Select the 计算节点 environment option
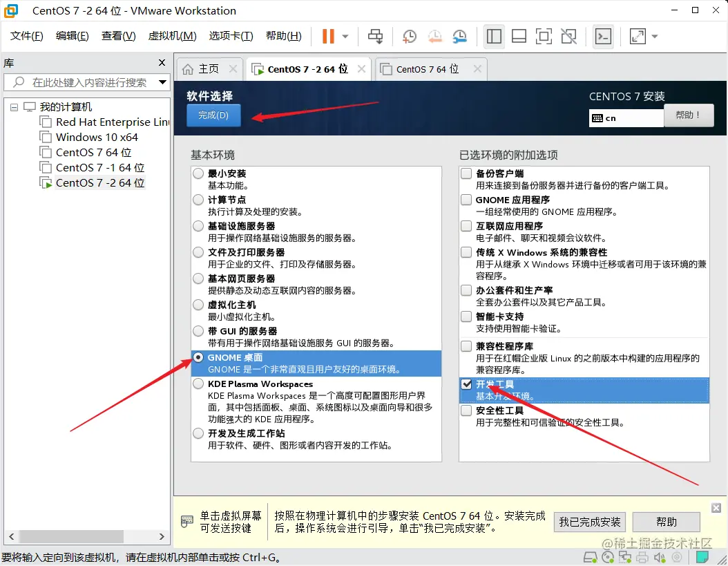Image resolution: width=728 pixels, height=566 pixels. coord(198,200)
